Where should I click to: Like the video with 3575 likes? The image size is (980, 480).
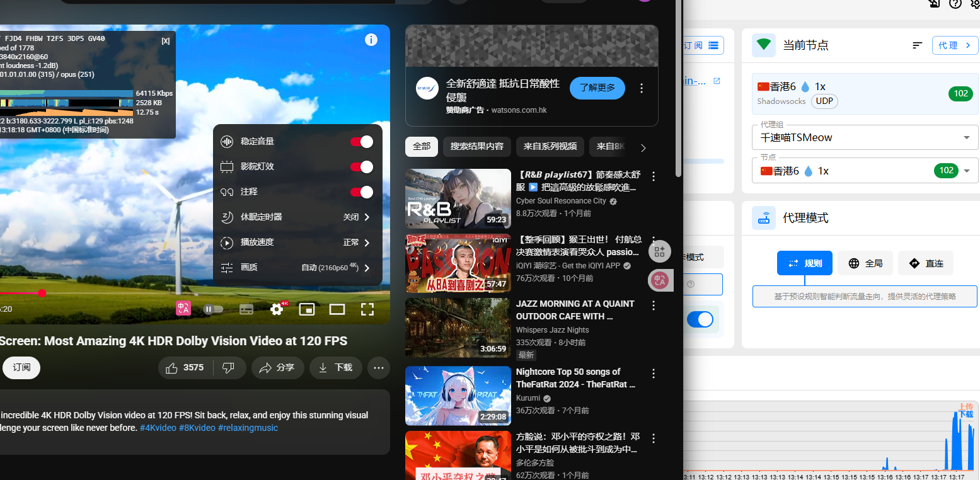(186, 367)
